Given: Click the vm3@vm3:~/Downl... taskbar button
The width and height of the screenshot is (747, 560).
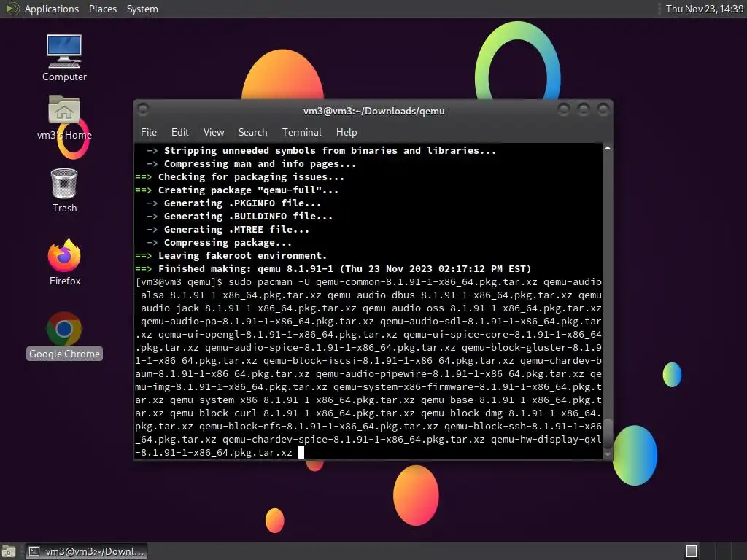Looking at the screenshot, I should 86,551.
